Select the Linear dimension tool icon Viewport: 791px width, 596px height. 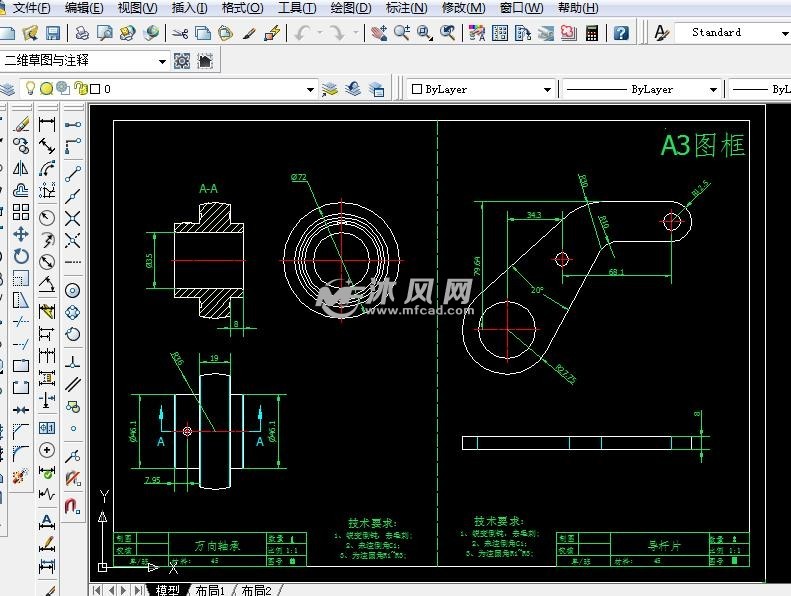coord(46,125)
